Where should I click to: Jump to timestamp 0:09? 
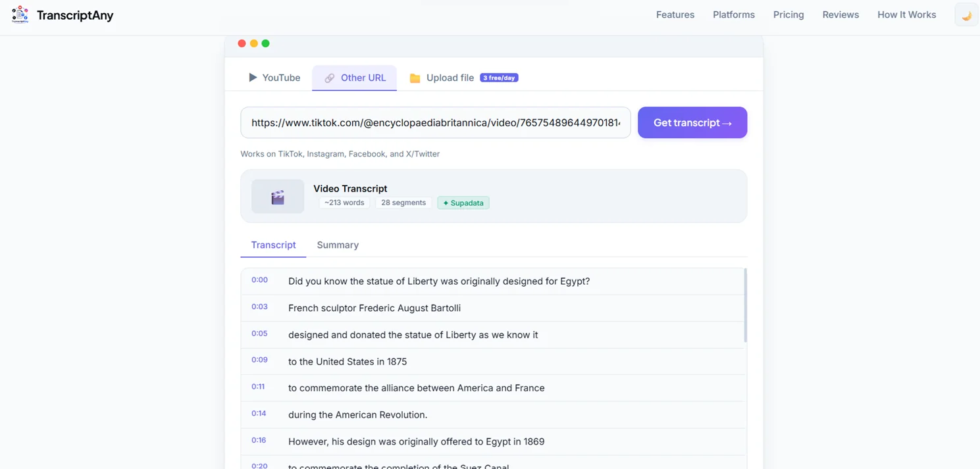(259, 360)
